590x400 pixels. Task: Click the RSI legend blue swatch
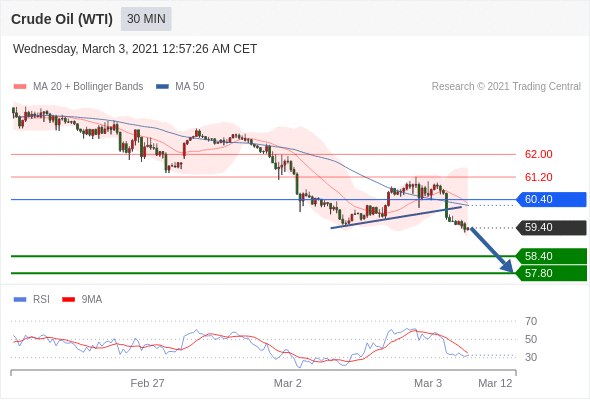tap(20, 300)
